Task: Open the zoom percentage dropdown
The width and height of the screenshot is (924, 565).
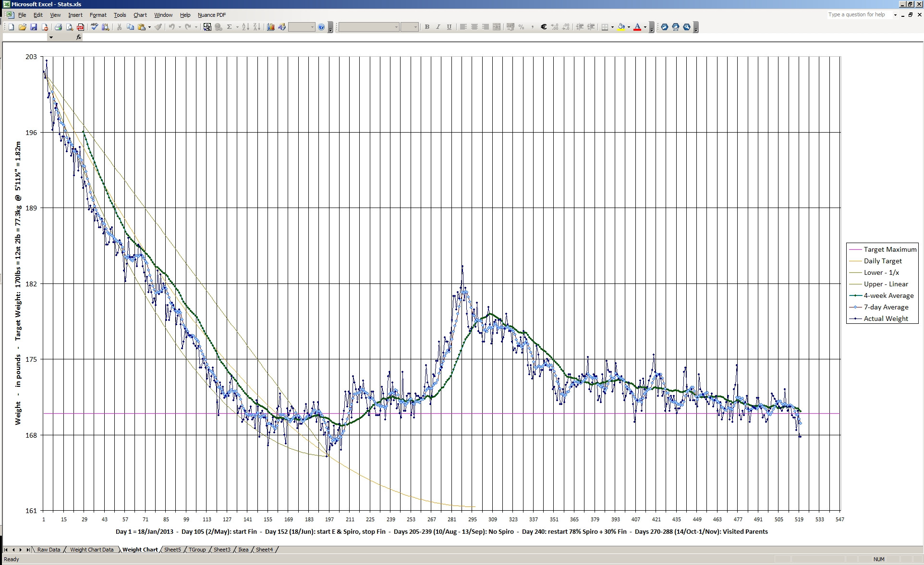Action: [x=312, y=27]
